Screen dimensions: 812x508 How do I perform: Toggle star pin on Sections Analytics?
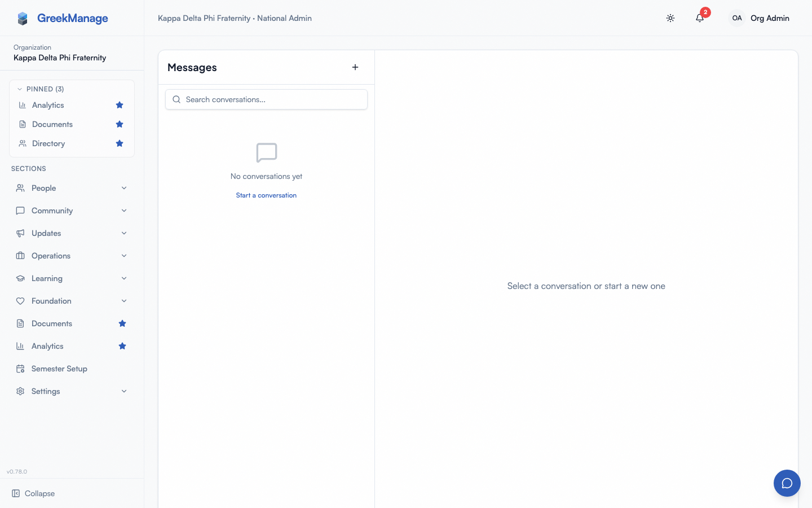click(122, 346)
